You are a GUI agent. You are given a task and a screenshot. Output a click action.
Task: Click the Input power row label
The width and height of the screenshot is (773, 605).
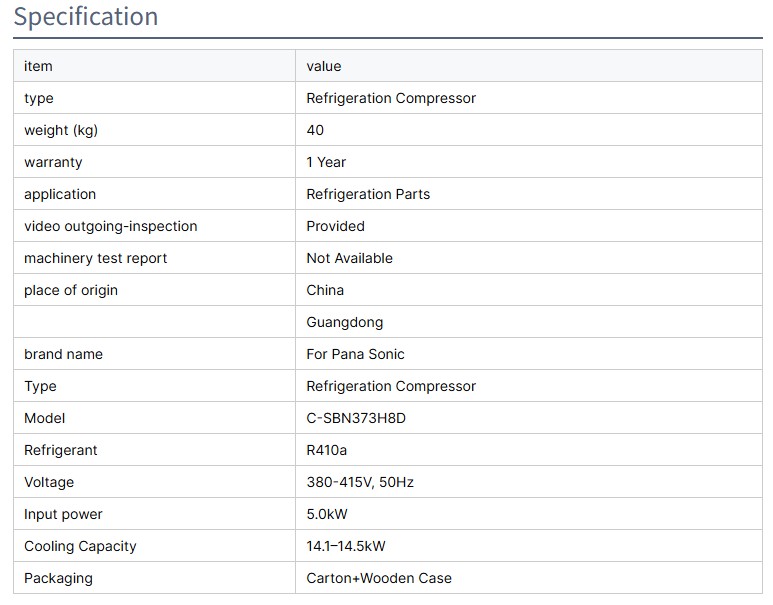click(63, 514)
